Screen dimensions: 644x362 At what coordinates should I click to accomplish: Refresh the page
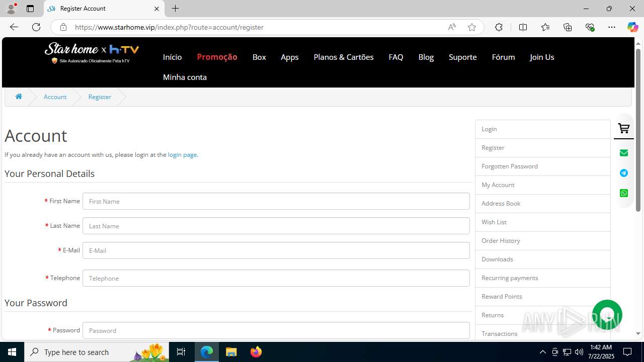click(36, 27)
